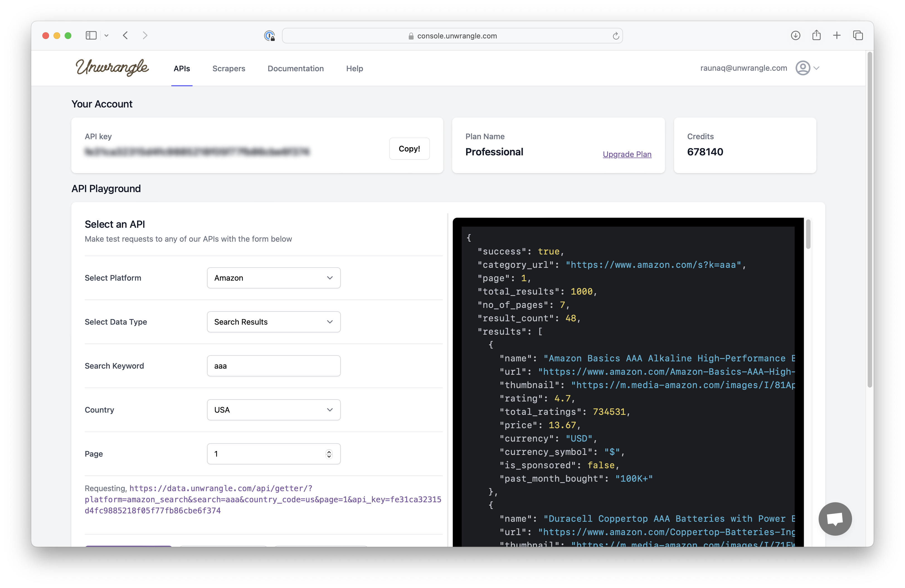Click the "price": 13.67 value
Viewport: 905px width, 588px height.
coord(562,425)
